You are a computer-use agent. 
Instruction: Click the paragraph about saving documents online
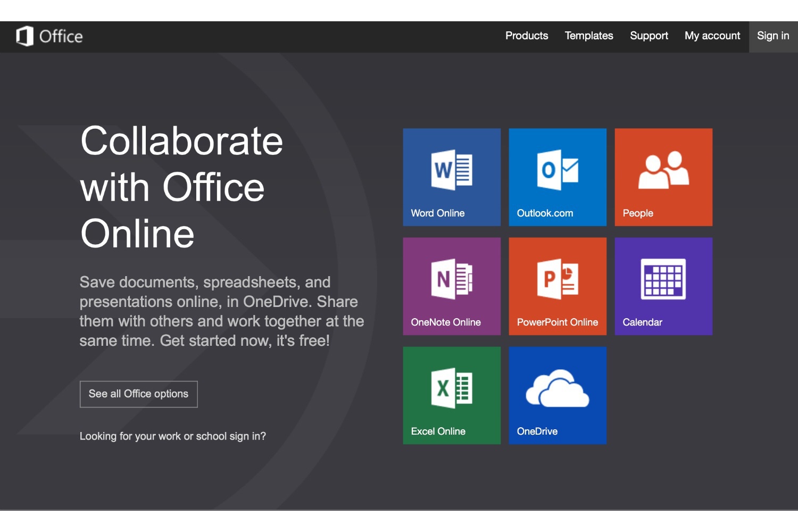[x=221, y=311]
